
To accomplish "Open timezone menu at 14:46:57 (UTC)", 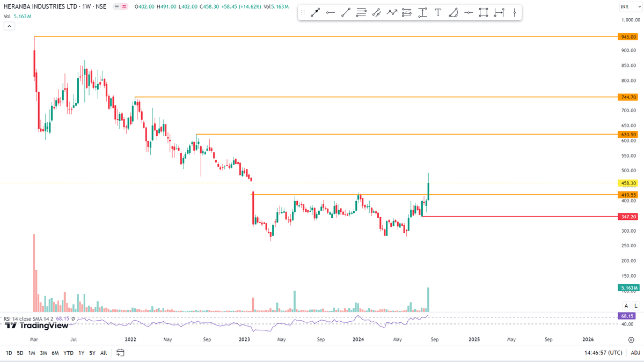I will (x=604, y=353).
